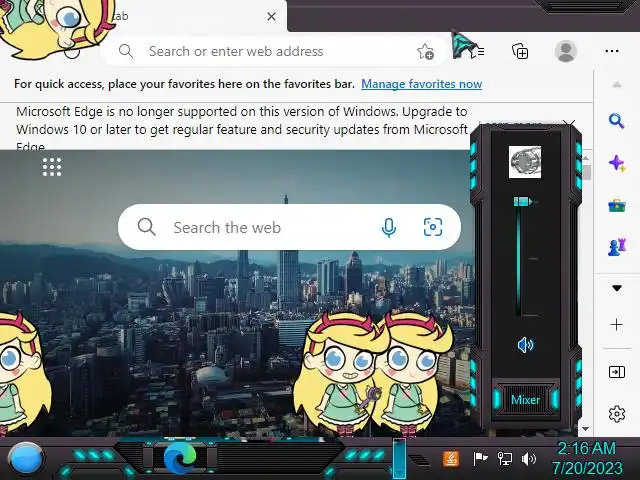The image size is (640, 480).
Task: Mute sound with the speaker icon in volume panel
Action: point(525,345)
